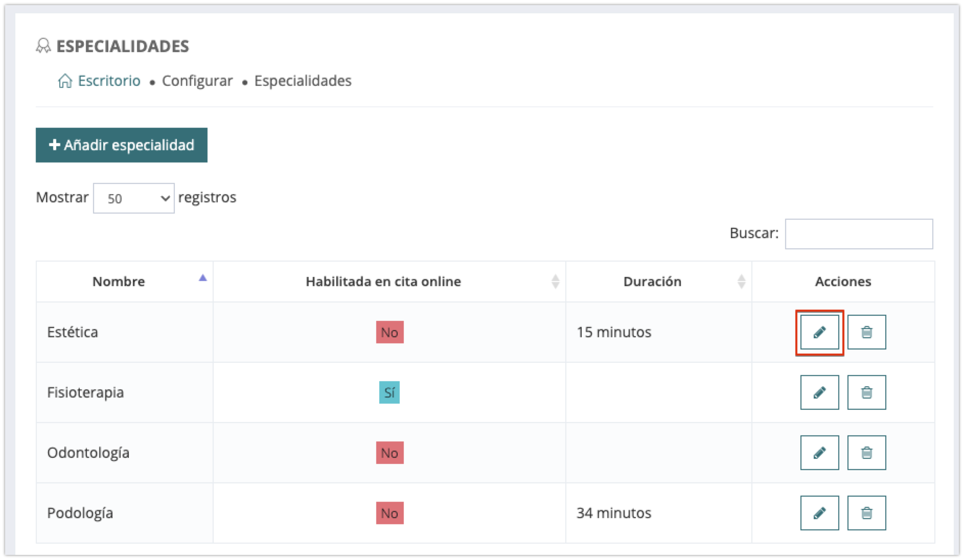
Task: Remove Odontología using its trash icon
Action: click(866, 453)
